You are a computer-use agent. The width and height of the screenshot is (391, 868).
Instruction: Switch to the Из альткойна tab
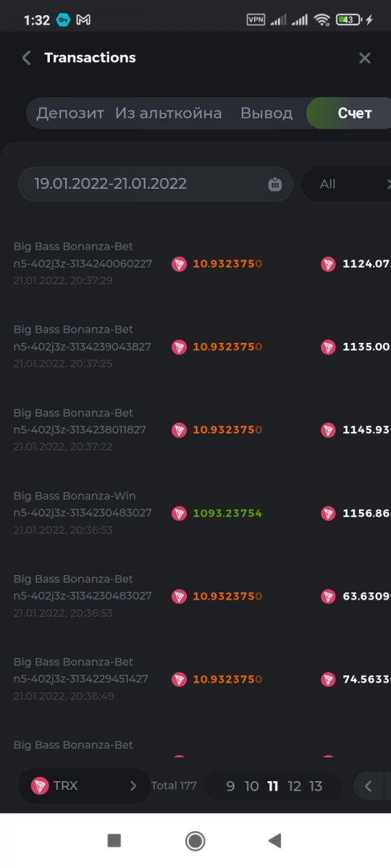(168, 114)
